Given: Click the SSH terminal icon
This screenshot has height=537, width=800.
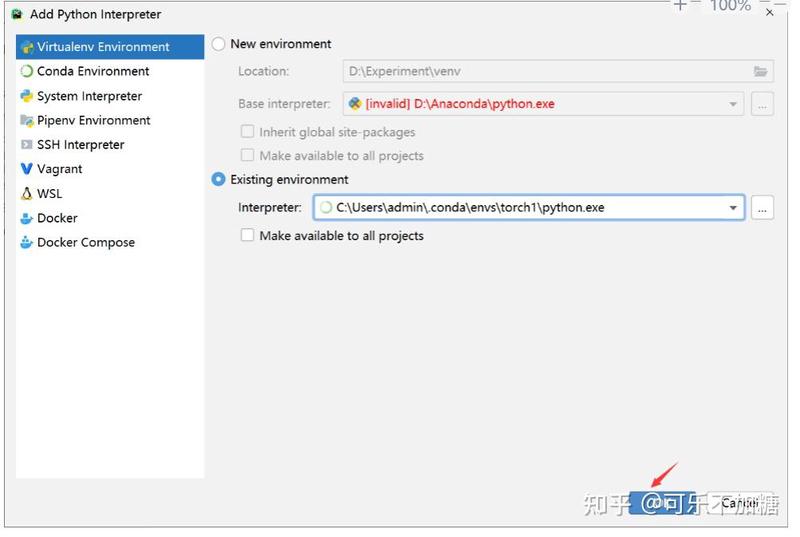Looking at the screenshot, I should point(27,145).
